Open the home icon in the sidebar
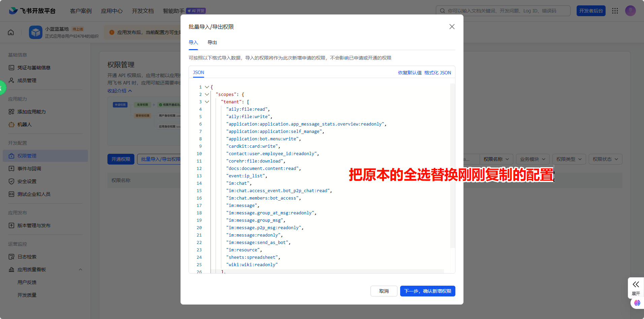This screenshot has height=319, width=644. (x=10, y=32)
